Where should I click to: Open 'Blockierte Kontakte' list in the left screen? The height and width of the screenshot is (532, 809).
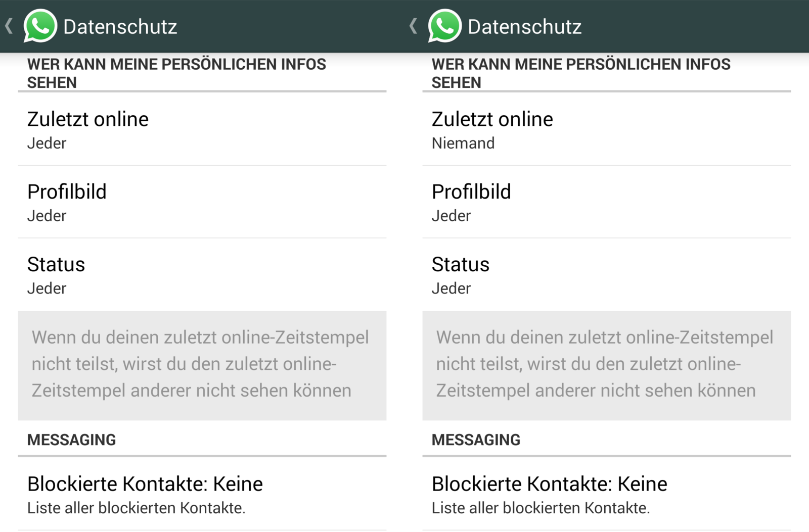pyautogui.click(x=202, y=494)
